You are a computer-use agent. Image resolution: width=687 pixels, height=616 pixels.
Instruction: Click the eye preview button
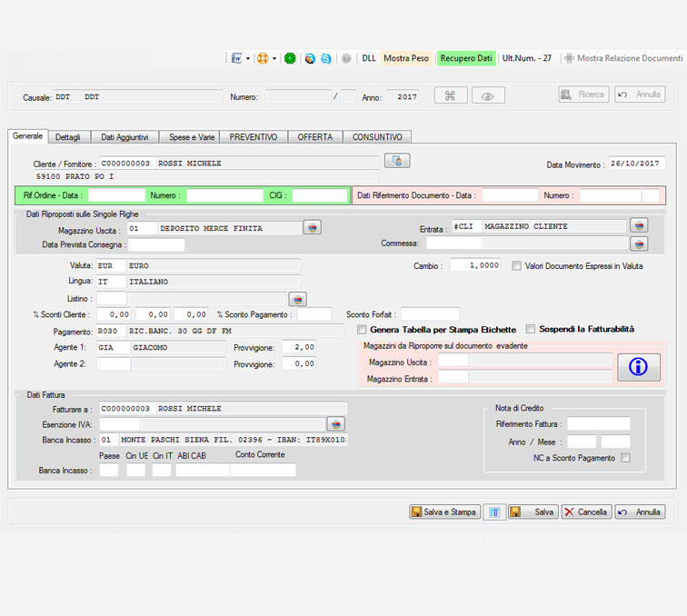pyautogui.click(x=488, y=95)
